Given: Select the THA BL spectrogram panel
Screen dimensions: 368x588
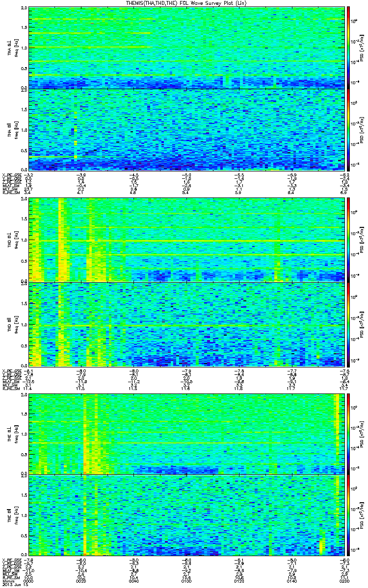Looking at the screenshot, I should [186, 48].
